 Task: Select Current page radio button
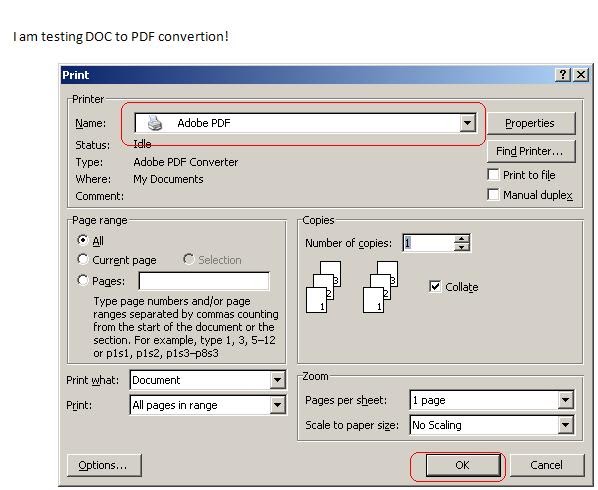(82, 259)
